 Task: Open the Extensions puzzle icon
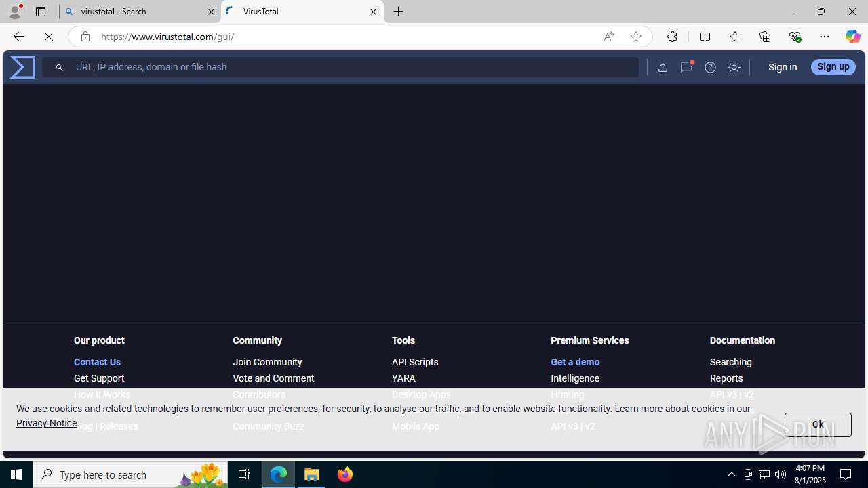[x=672, y=37]
